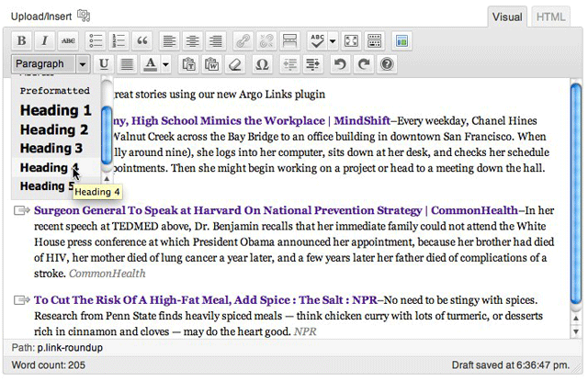
Task: Toggle bold formatting button
Action: click(x=22, y=40)
